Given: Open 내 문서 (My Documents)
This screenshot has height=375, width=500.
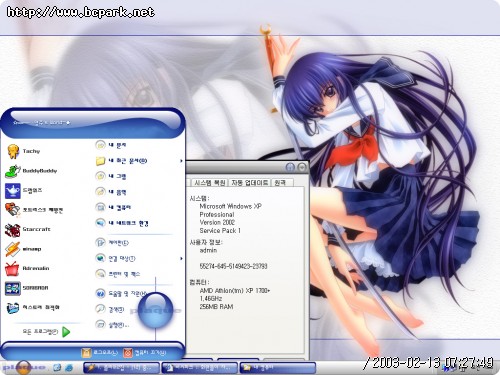Looking at the screenshot, I should pos(111,145).
